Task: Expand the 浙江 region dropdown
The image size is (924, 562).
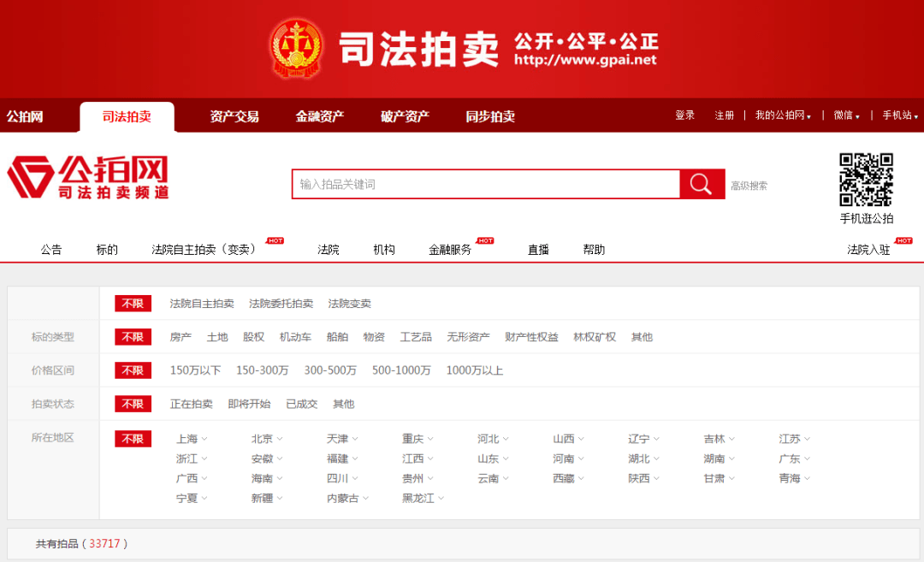Action: pyautogui.click(x=192, y=458)
